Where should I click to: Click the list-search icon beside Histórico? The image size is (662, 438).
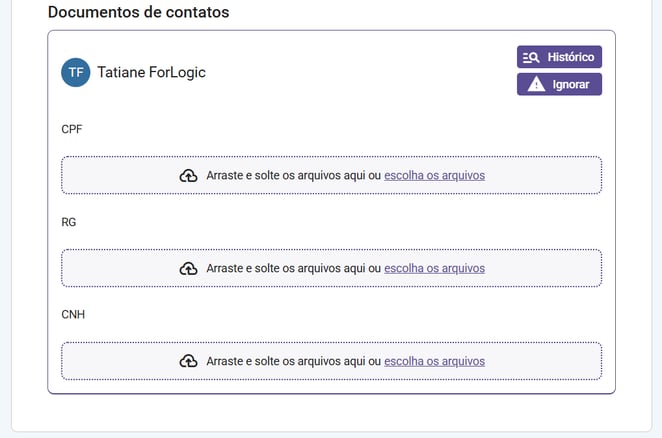[531, 57]
